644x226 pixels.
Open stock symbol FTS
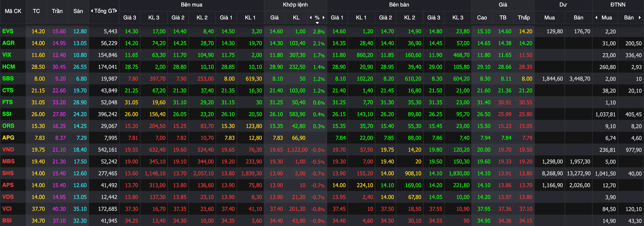click(x=7, y=102)
